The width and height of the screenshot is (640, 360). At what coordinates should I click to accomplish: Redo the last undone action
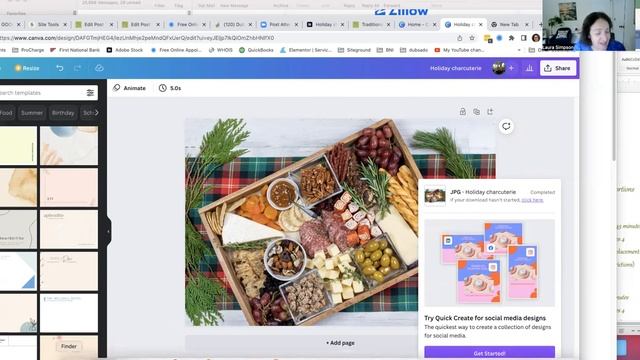point(78,68)
